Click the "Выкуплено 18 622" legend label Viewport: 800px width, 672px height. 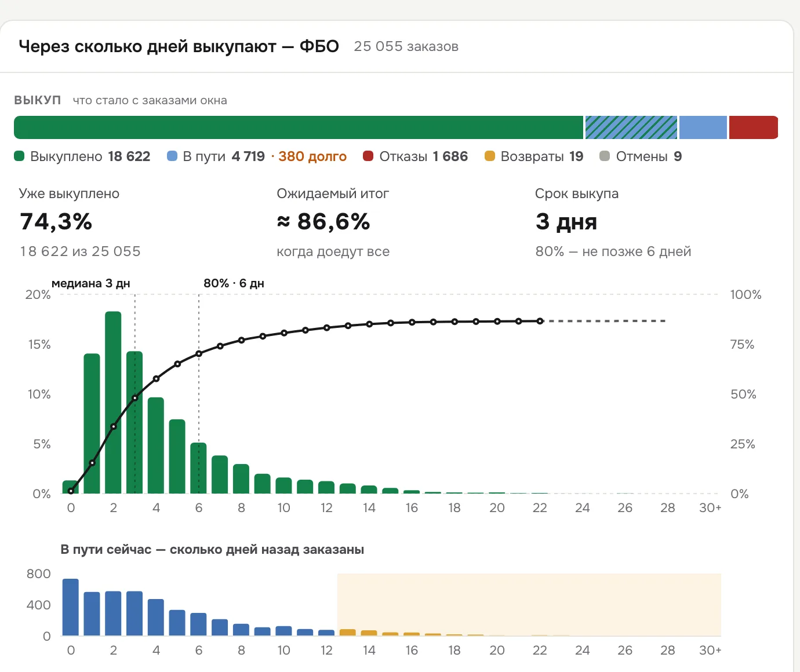click(x=90, y=156)
